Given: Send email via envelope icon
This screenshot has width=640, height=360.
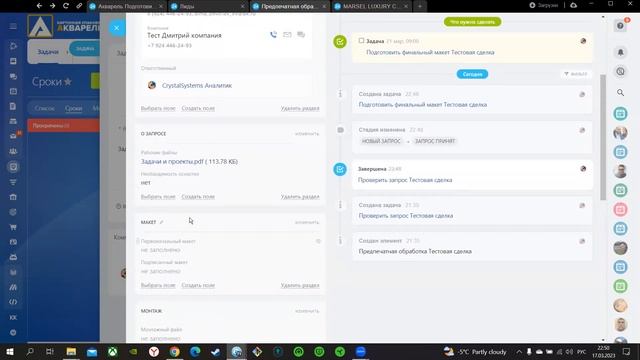Looking at the screenshot, I should (287, 35).
